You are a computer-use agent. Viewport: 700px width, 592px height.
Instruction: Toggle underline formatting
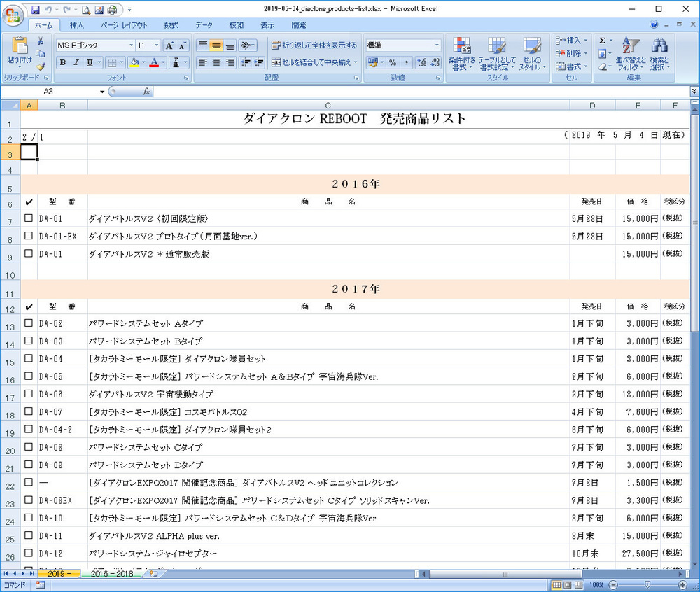point(90,62)
